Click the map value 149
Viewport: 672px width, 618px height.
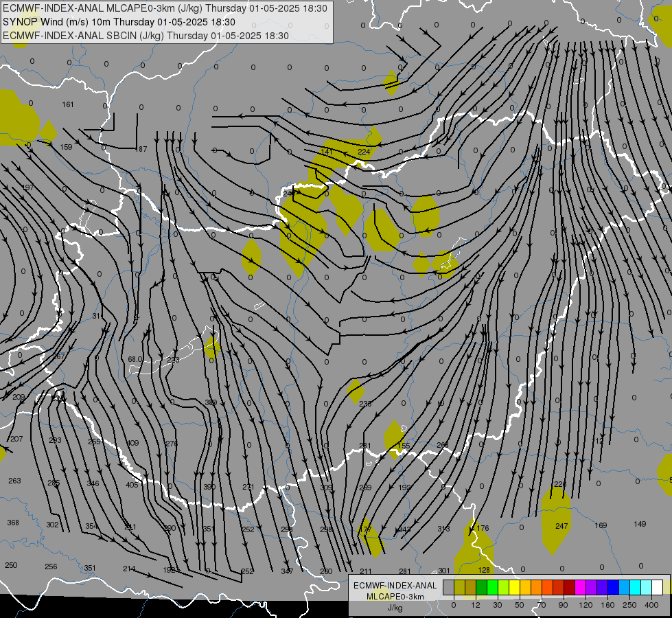(x=640, y=524)
